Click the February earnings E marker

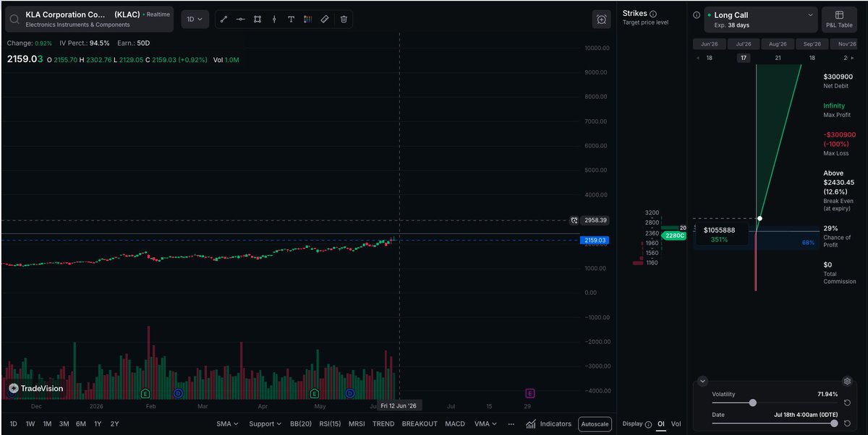click(x=145, y=393)
